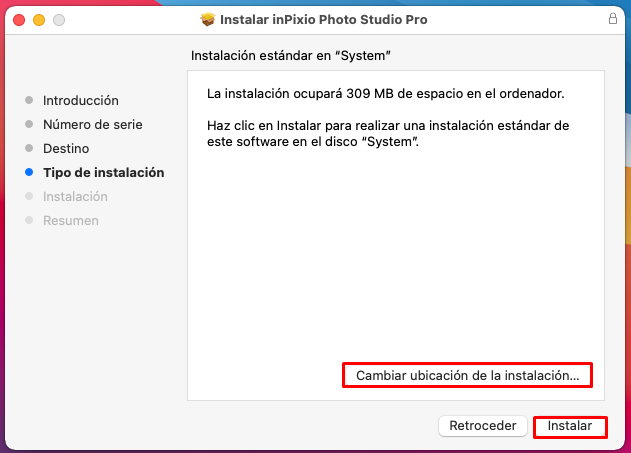Click the dimmed bullet next to Resumen
631x453 pixels.
coord(29,220)
